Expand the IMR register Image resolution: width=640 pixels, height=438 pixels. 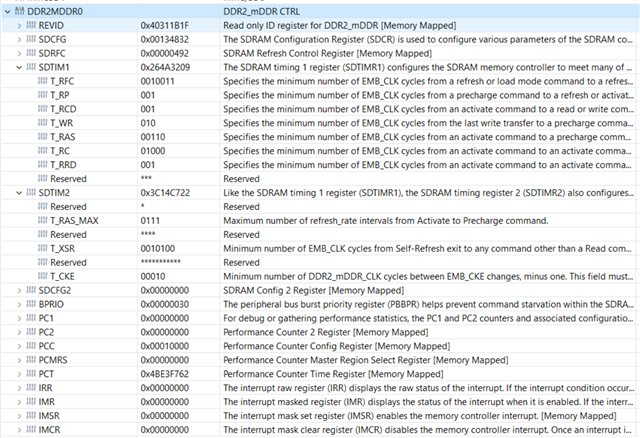click(19, 402)
